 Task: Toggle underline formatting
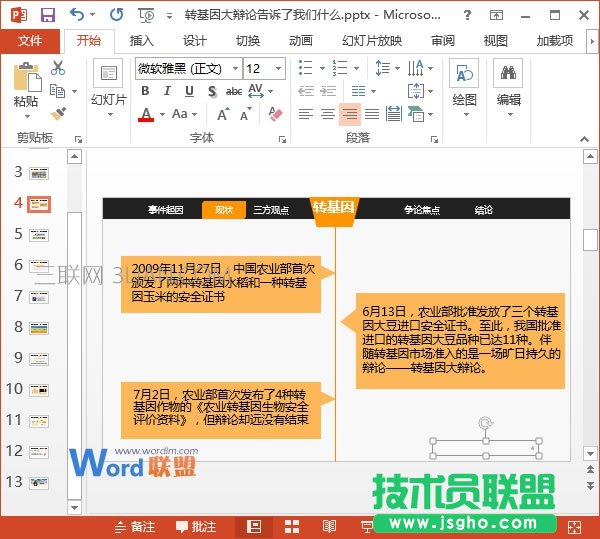(x=189, y=91)
